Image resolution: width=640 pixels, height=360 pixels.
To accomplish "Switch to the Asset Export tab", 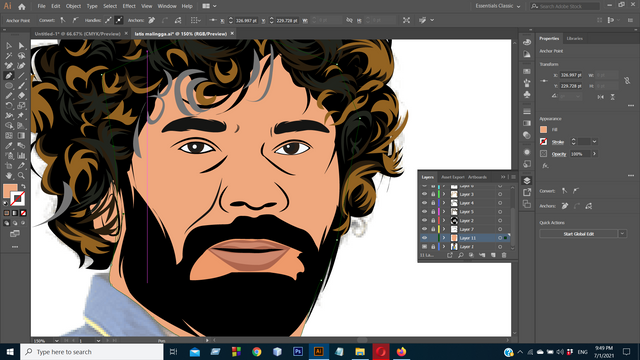I will (x=453, y=177).
